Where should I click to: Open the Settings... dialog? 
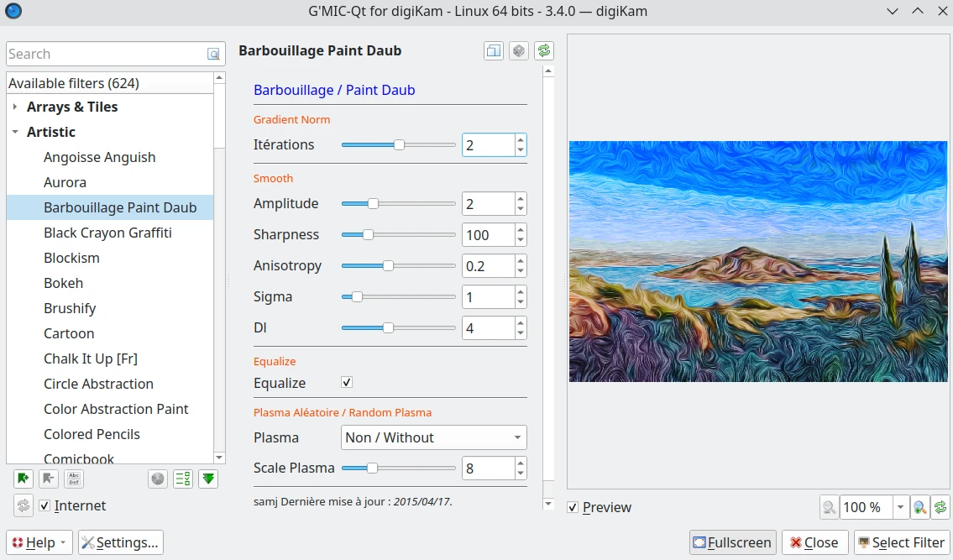coord(121,542)
